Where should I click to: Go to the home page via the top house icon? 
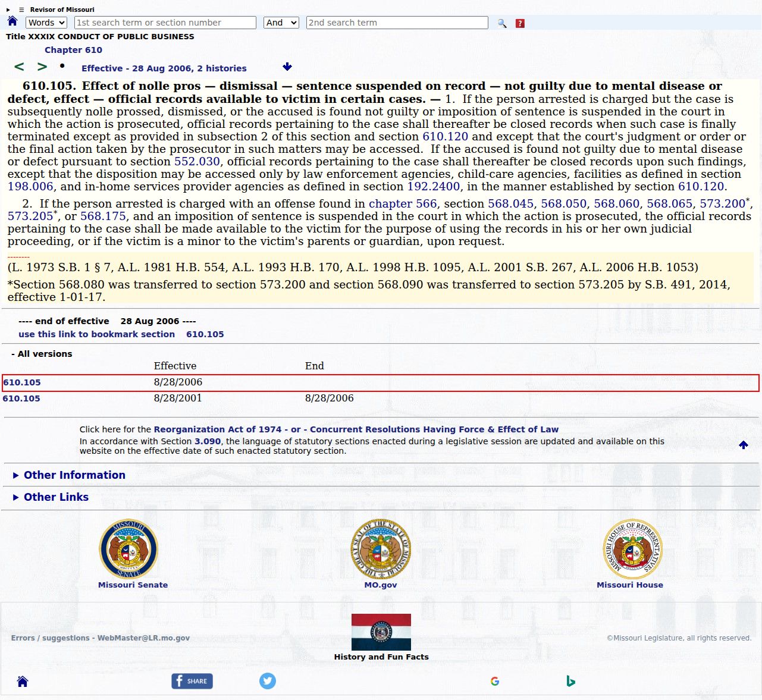coord(12,21)
